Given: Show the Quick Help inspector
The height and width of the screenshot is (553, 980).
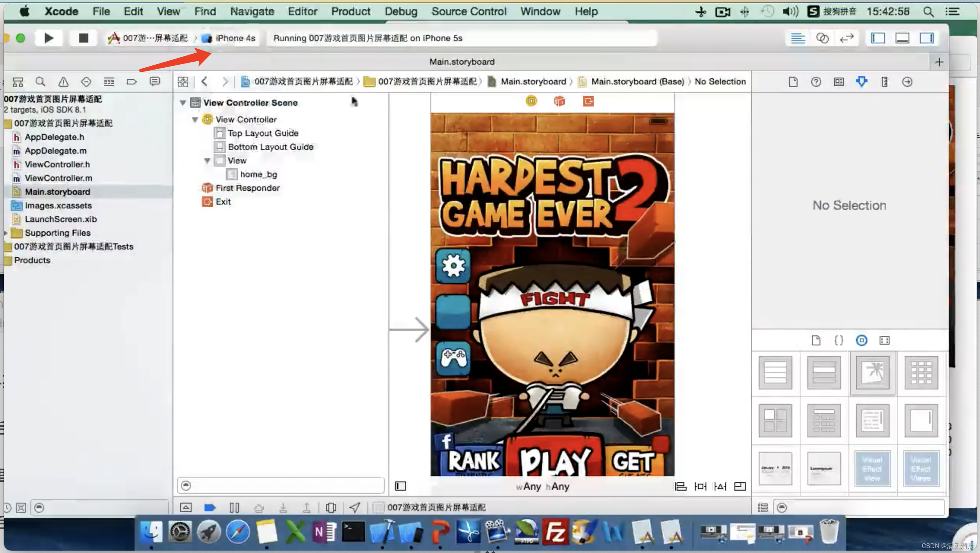Looking at the screenshot, I should pos(816,81).
